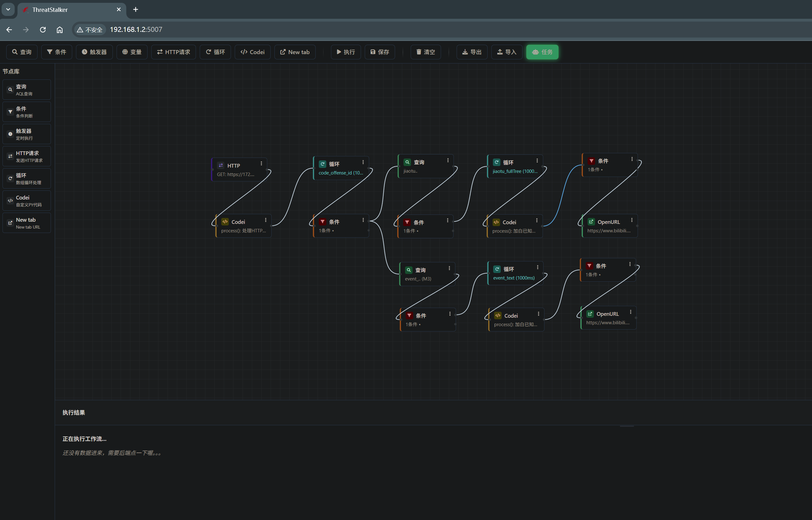
Task: Click the browser address bar URL
Action: click(136, 30)
